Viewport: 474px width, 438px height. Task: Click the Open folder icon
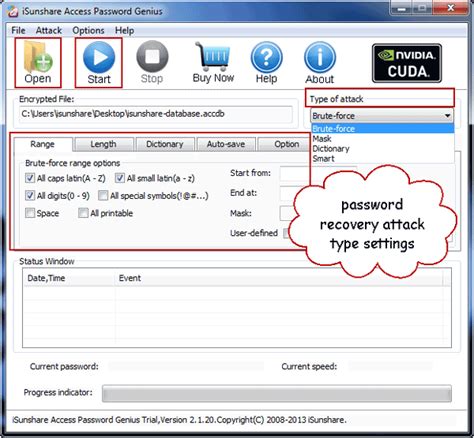pyautogui.click(x=38, y=62)
